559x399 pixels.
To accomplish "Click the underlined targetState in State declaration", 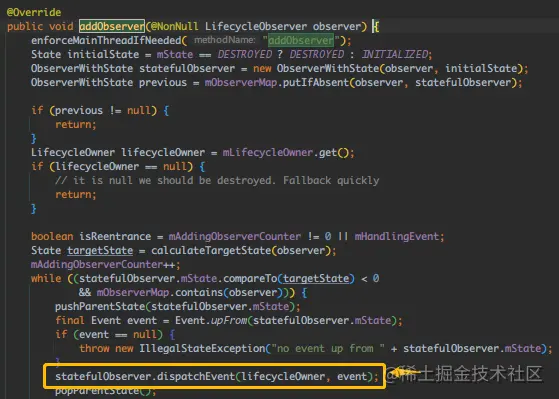I will click(100, 250).
